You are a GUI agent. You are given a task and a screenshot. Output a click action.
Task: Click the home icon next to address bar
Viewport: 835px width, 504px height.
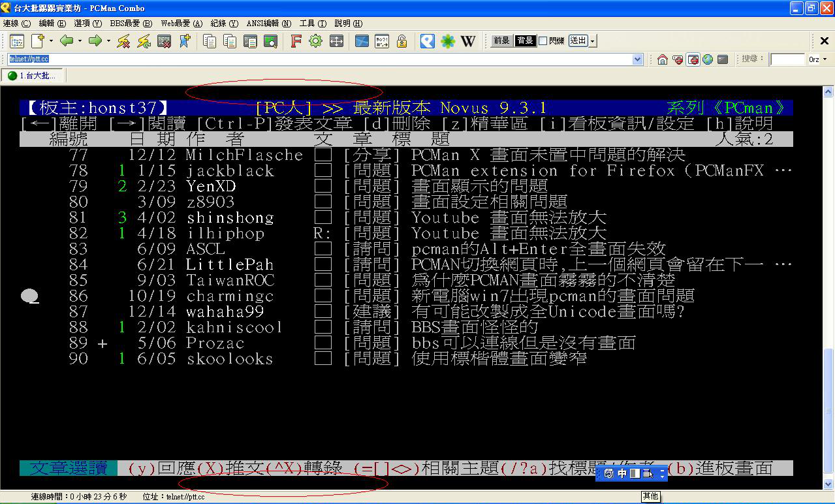pos(663,59)
